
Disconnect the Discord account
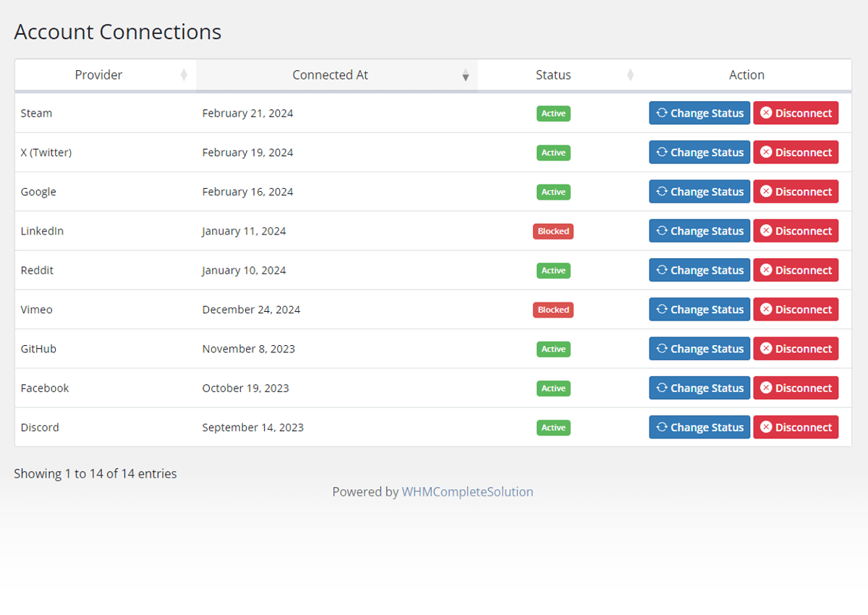(x=796, y=427)
